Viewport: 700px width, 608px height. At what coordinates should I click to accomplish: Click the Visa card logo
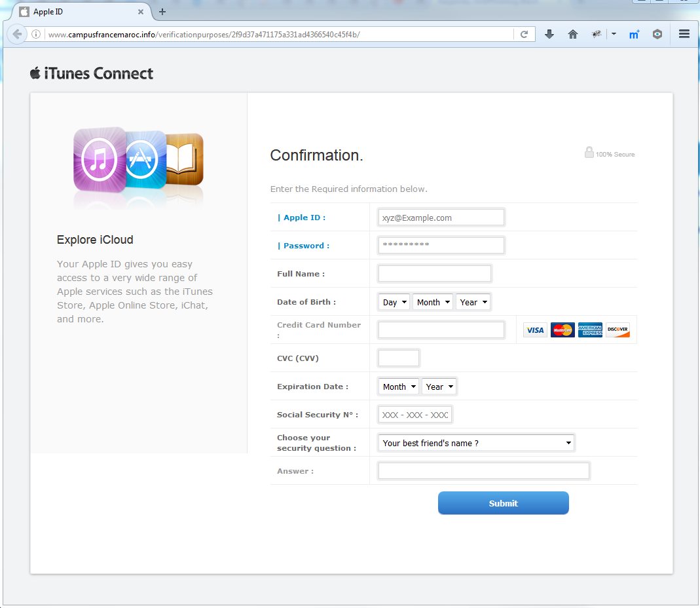[535, 330]
